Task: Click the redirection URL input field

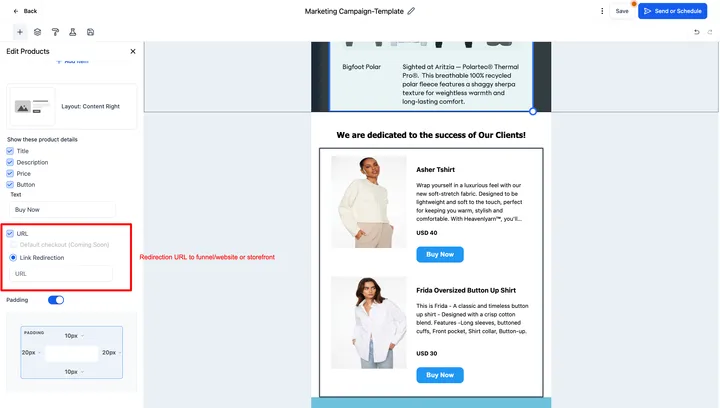Action: point(61,274)
